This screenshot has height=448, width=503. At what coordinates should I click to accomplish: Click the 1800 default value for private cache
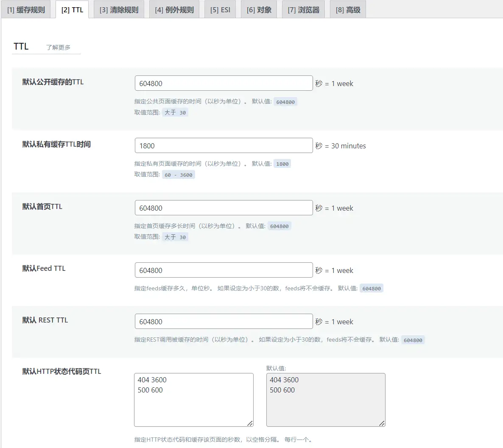[x=282, y=164]
